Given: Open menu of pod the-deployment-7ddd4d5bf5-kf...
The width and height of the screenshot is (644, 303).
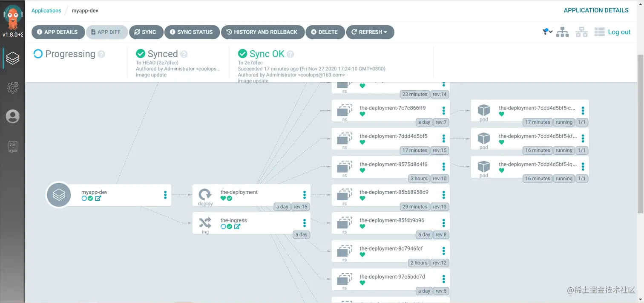Looking at the screenshot, I should click(x=583, y=139).
